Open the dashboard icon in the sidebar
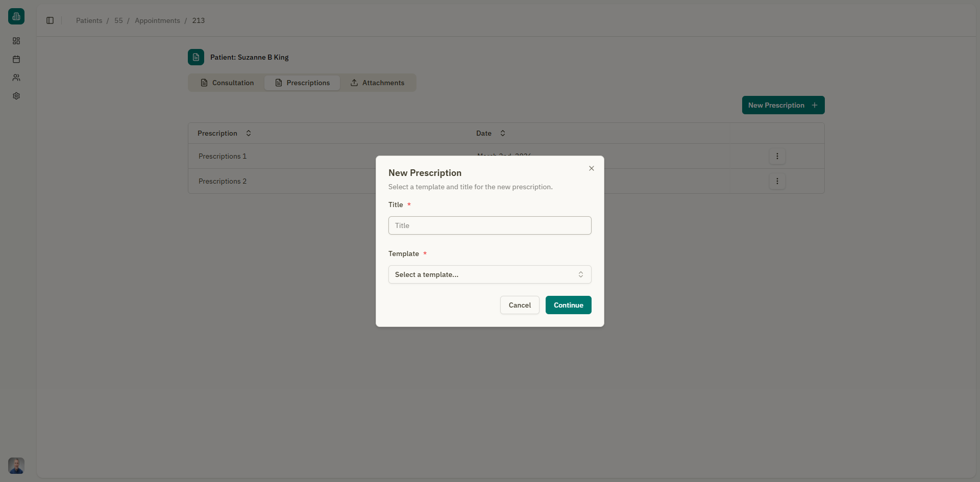The height and width of the screenshot is (482, 980). click(16, 41)
